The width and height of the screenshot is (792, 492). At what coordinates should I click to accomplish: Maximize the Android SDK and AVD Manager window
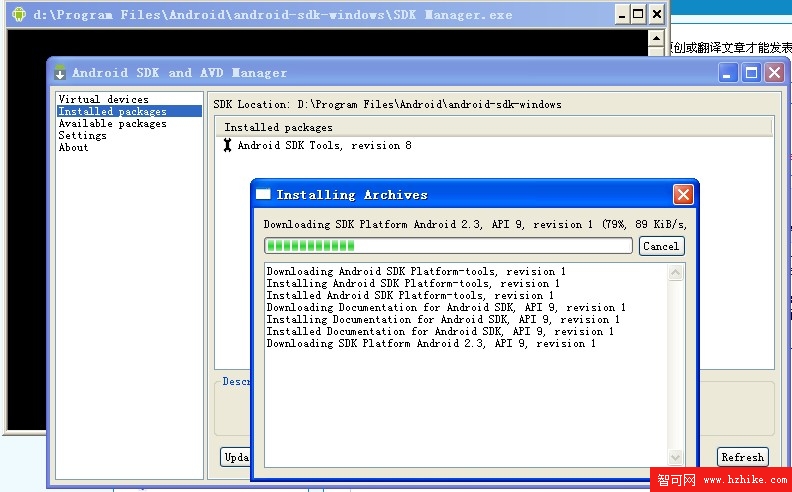point(749,72)
